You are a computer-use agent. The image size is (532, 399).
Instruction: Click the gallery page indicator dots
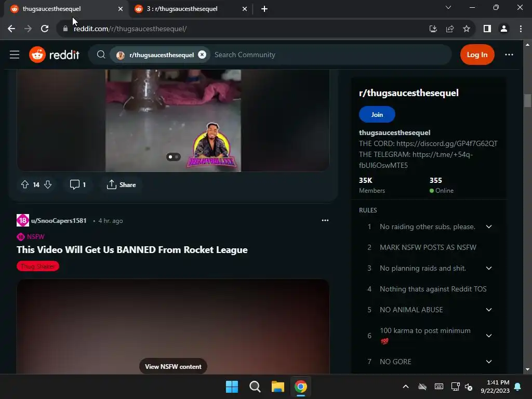click(174, 157)
